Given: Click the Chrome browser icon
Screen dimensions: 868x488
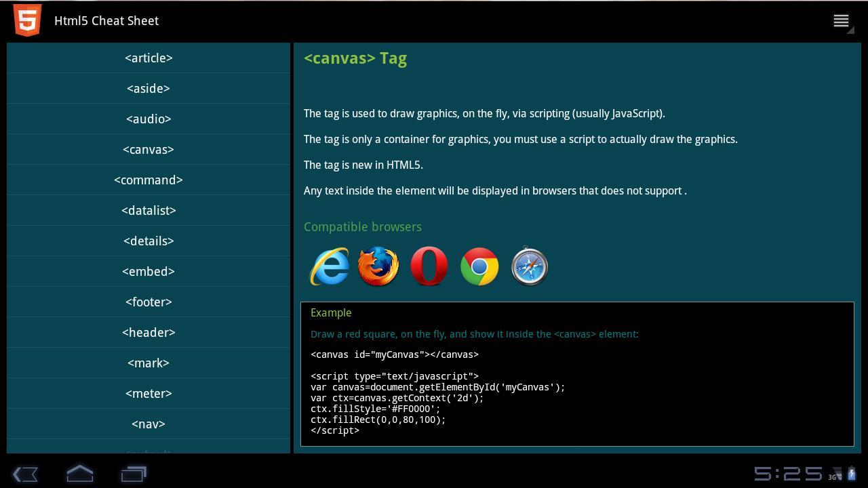Looking at the screenshot, I should click(x=479, y=266).
